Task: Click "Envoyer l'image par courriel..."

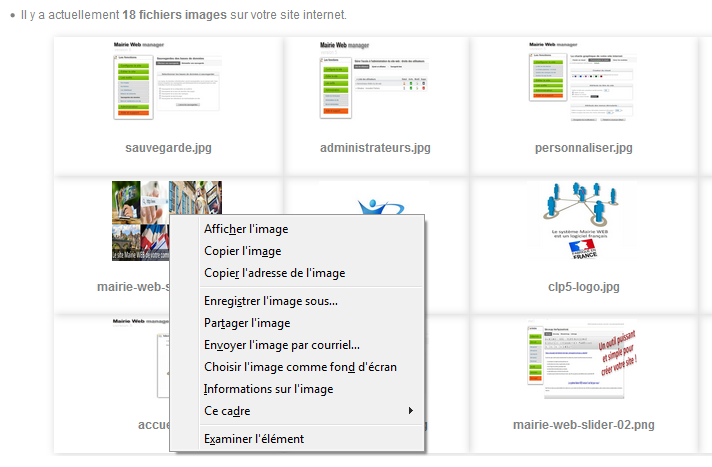Action: (282, 345)
